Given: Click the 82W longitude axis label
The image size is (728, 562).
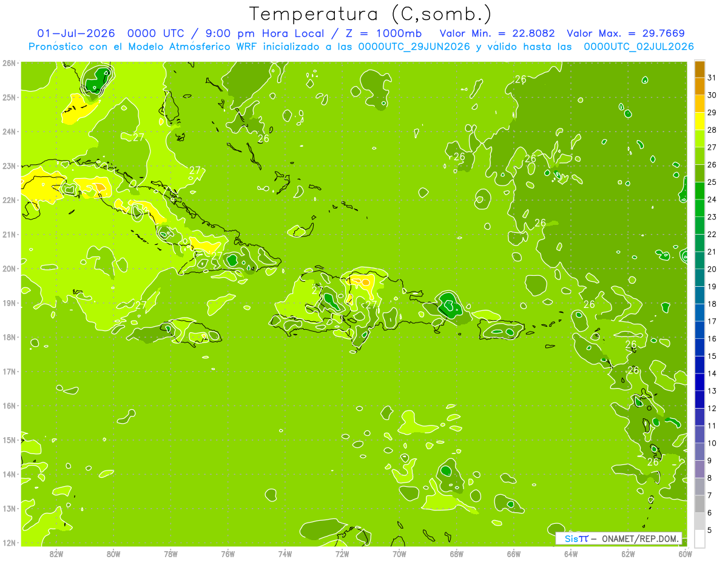Looking at the screenshot, I should tap(56, 554).
